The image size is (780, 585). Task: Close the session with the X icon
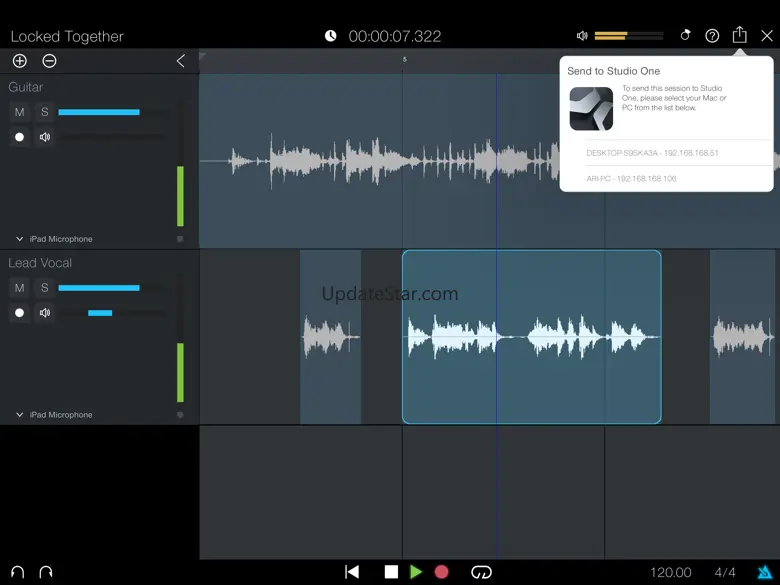pos(767,36)
